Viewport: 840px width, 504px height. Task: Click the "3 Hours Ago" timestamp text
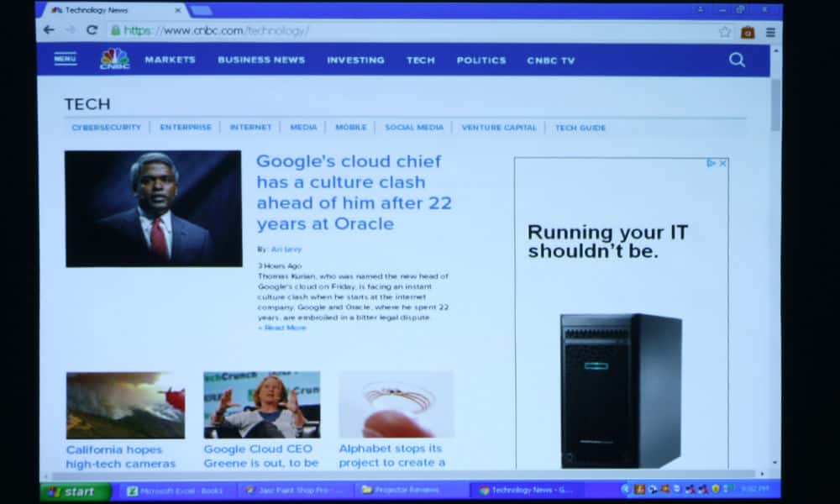(x=280, y=266)
